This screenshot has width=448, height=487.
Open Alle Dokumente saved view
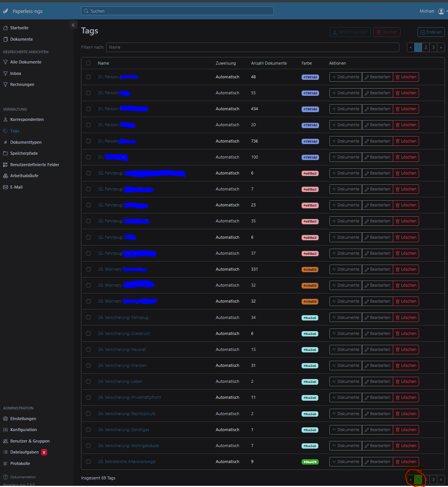pos(26,62)
